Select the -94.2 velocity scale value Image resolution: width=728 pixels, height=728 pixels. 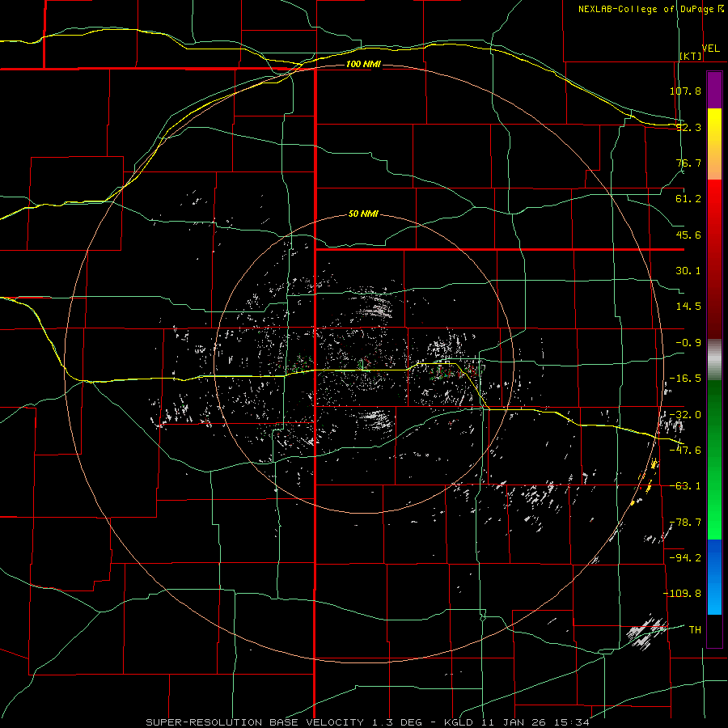click(x=685, y=557)
